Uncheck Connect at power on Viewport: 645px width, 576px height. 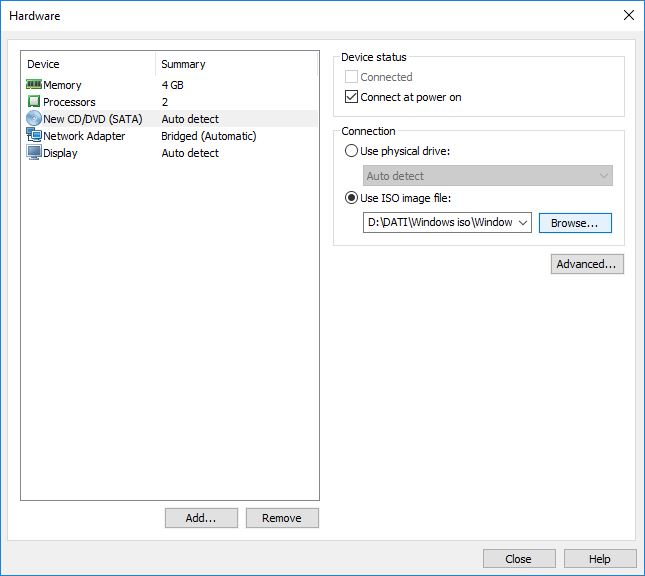tap(351, 97)
